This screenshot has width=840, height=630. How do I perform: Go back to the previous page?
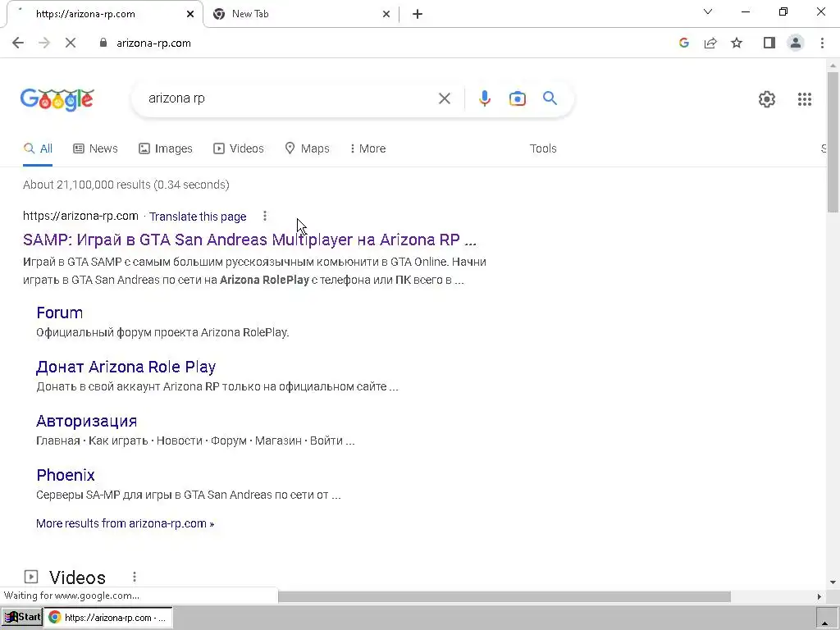pos(18,43)
